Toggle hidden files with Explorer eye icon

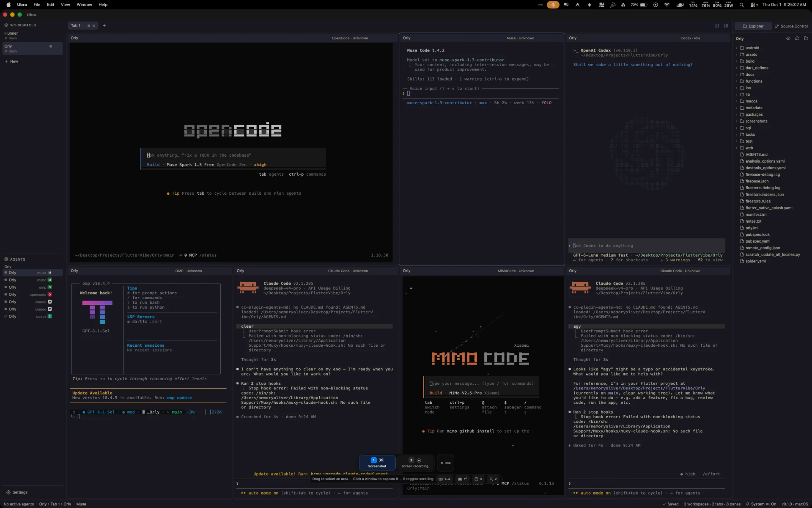[788, 39]
